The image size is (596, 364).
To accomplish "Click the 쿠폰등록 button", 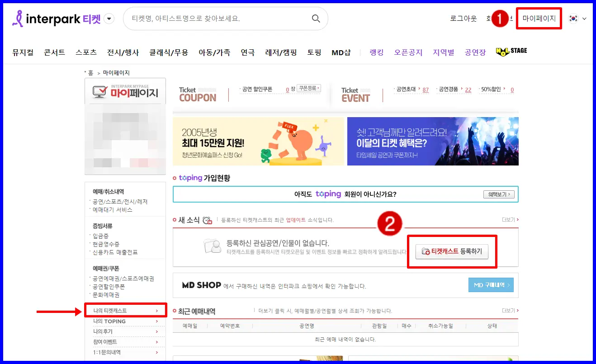I will (x=309, y=88).
